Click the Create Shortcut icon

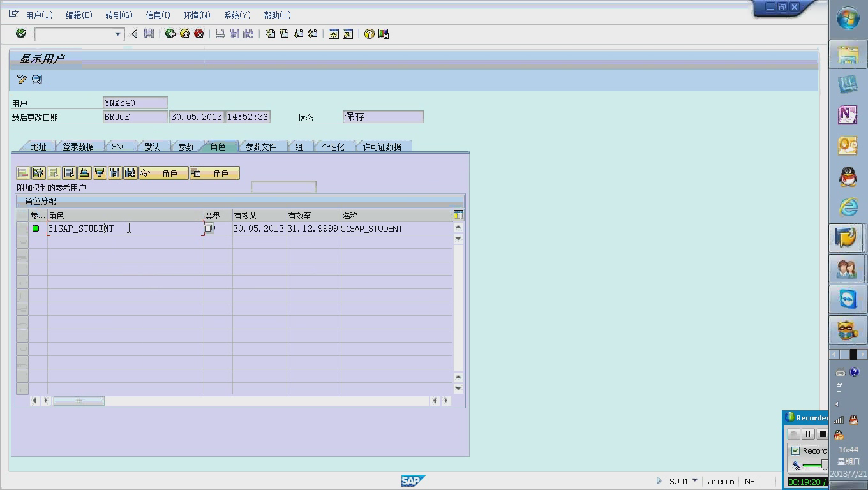click(348, 34)
